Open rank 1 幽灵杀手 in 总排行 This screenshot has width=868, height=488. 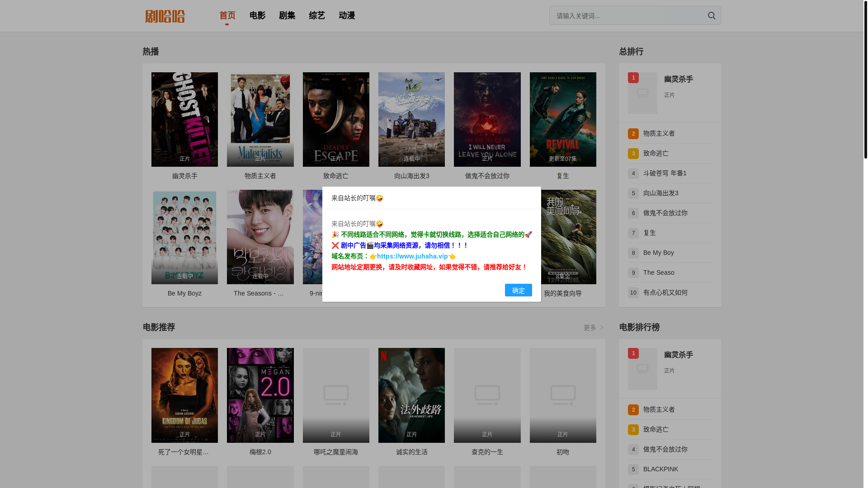coord(678,79)
